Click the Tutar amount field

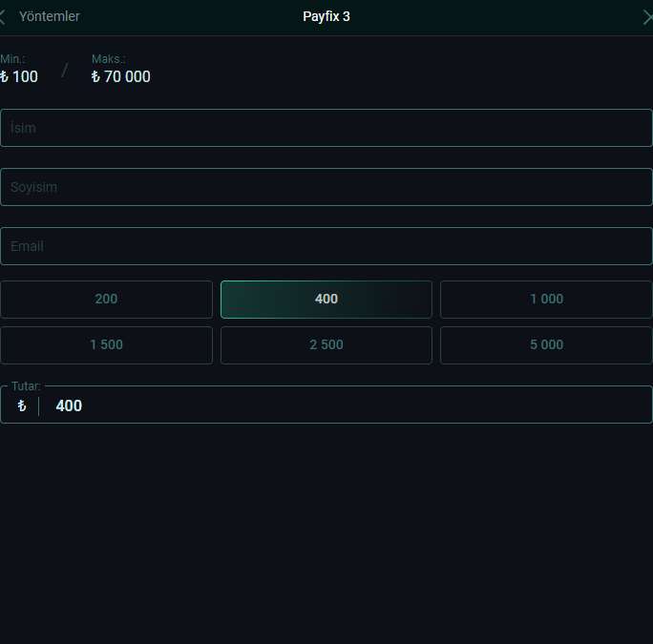pos(326,405)
